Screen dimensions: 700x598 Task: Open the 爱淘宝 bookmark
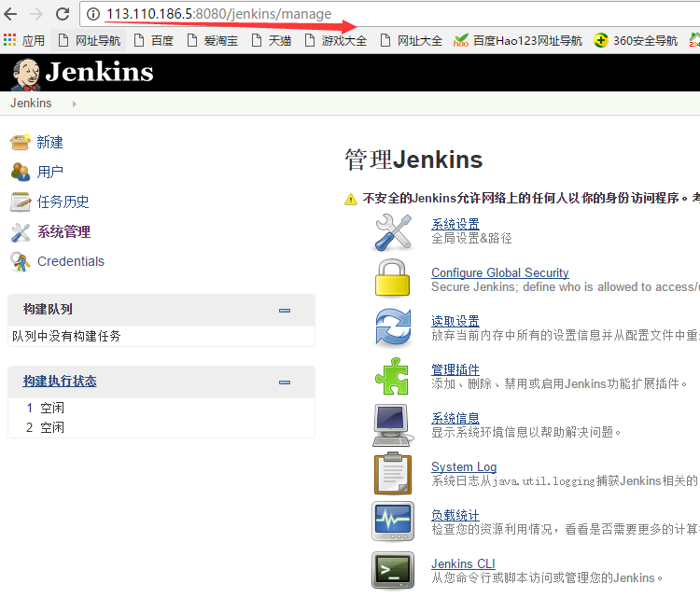point(213,41)
